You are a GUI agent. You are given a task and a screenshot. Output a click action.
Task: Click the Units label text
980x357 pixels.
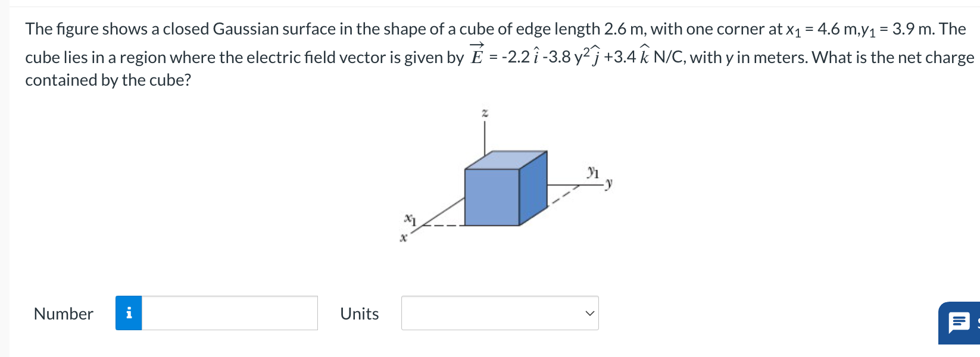coord(359,314)
